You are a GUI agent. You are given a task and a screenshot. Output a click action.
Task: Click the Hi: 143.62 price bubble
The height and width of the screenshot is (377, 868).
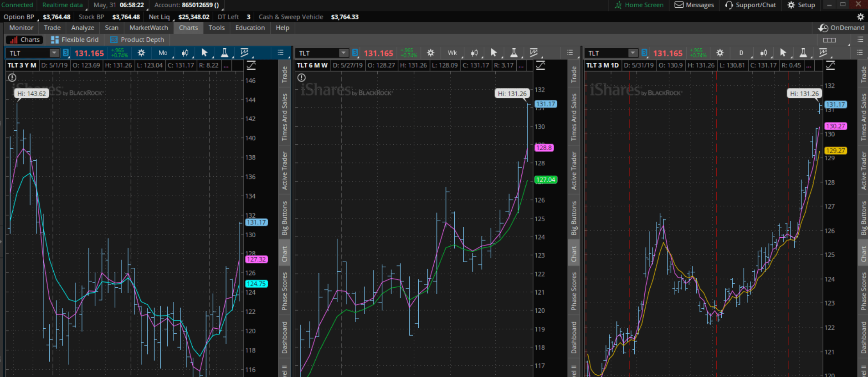[x=31, y=94]
